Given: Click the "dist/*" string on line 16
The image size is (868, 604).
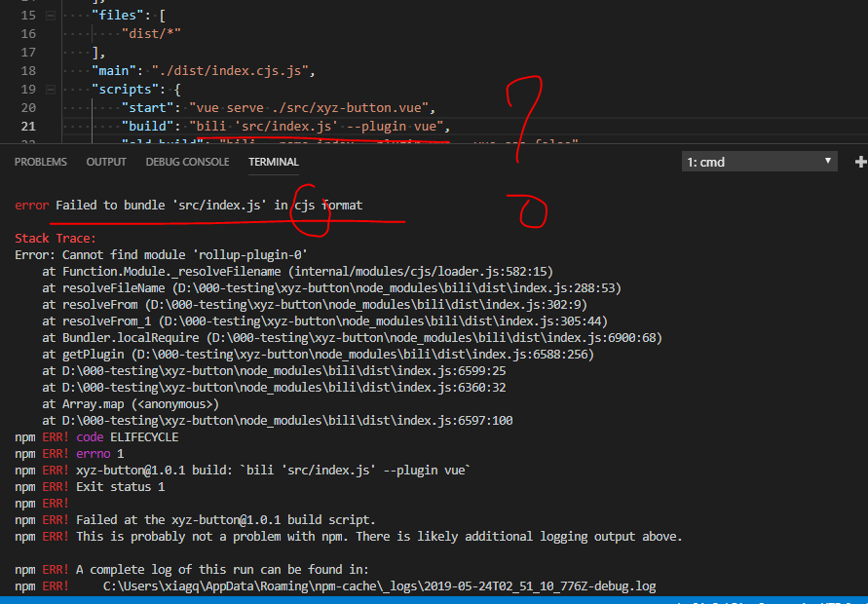Looking at the screenshot, I should [x=151, y=34].
